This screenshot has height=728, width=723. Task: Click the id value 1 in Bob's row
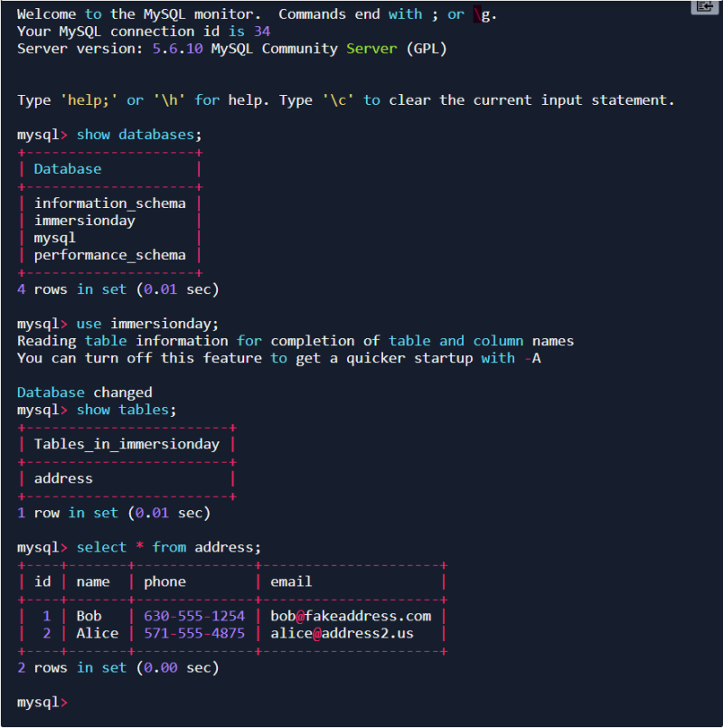coord(46,616)
